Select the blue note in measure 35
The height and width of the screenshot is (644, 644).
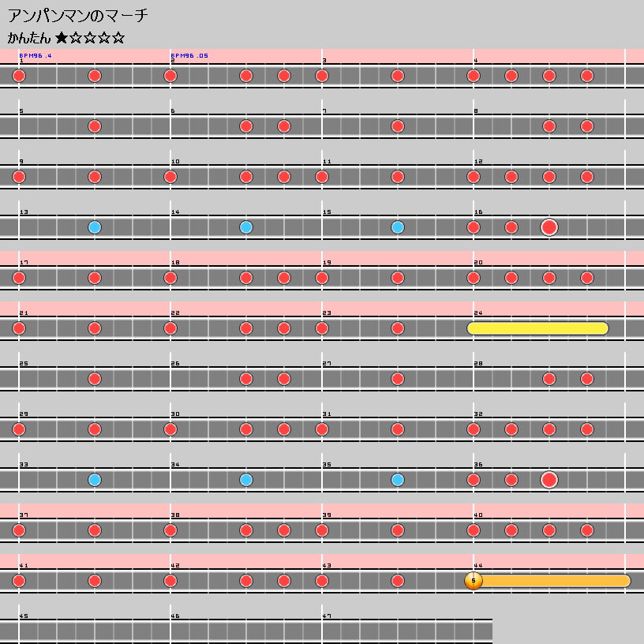tap(398, 480)
